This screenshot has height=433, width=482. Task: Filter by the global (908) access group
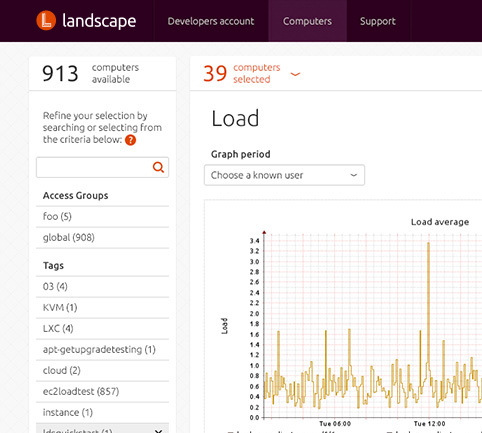point(102,238)
